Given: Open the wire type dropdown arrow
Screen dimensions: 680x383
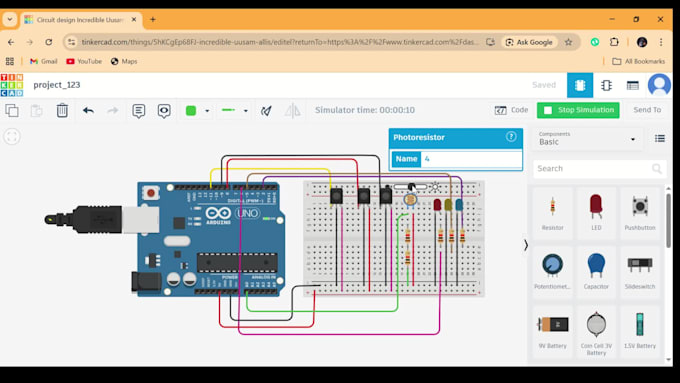Looking at the screenshot, I should 245,111.
